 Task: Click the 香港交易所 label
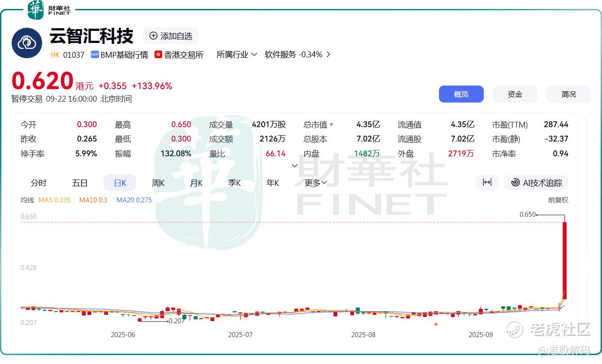click(x=184, y=55)
